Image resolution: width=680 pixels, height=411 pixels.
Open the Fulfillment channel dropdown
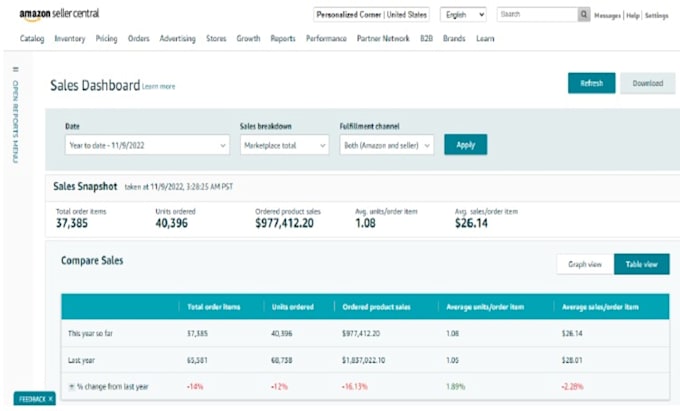coord(387,145)
